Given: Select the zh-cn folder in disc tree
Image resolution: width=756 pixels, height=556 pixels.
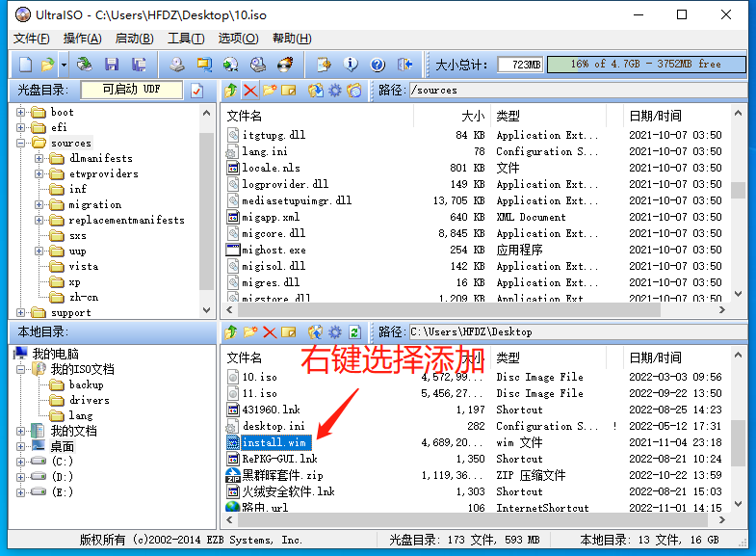Looking at the screenshot, I should [x=84, y=298].
